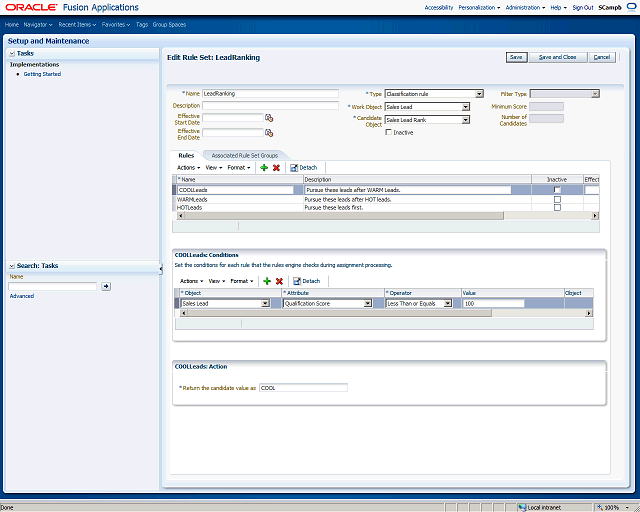Click the Search Tasks Name input field
The width and height of the screenshot is (640, 512).
pyautogui.click(x=53, y=286)
